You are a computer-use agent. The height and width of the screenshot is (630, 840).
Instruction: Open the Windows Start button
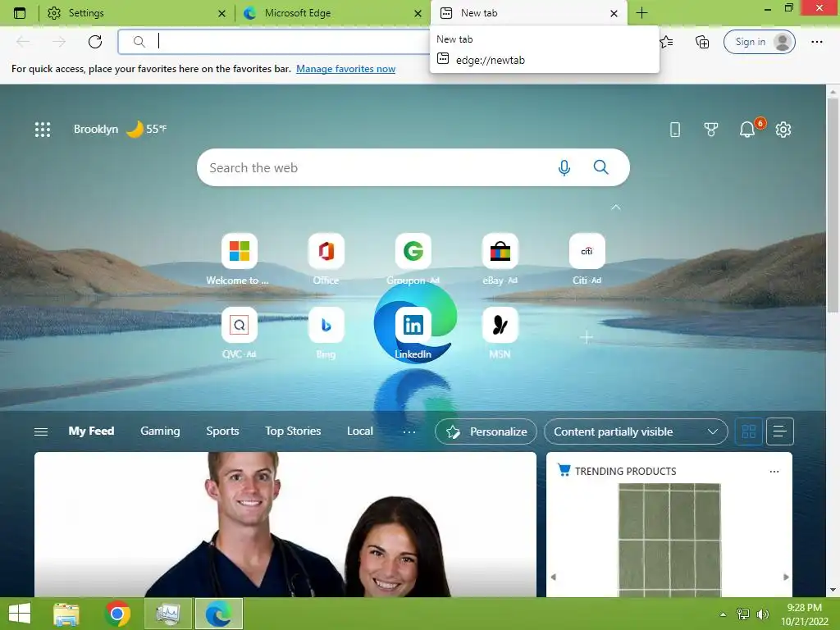click(x=20, y=614)
